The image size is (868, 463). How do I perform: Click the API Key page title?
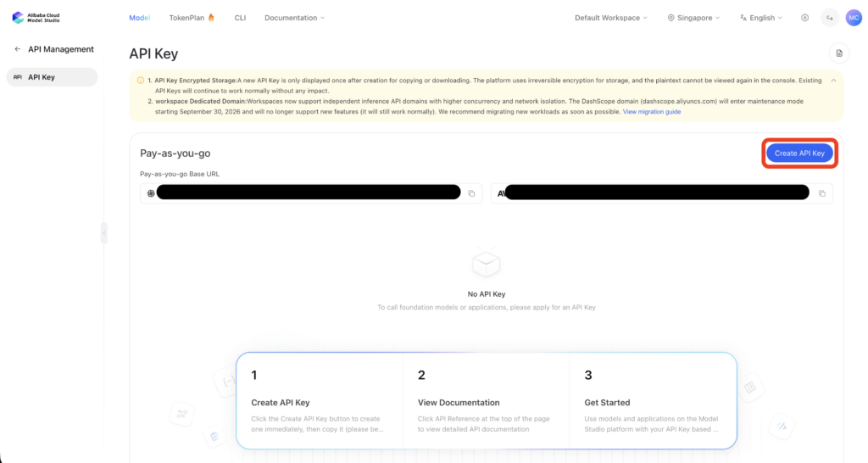153,53
